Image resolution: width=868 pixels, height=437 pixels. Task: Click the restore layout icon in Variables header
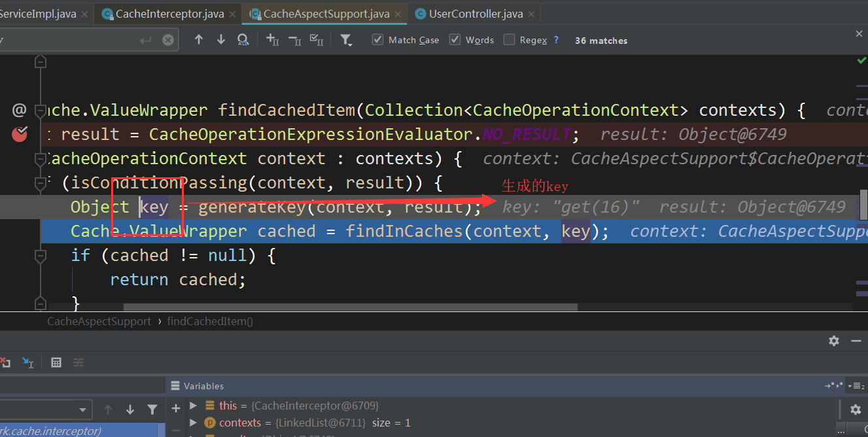(x=833, y=386)
